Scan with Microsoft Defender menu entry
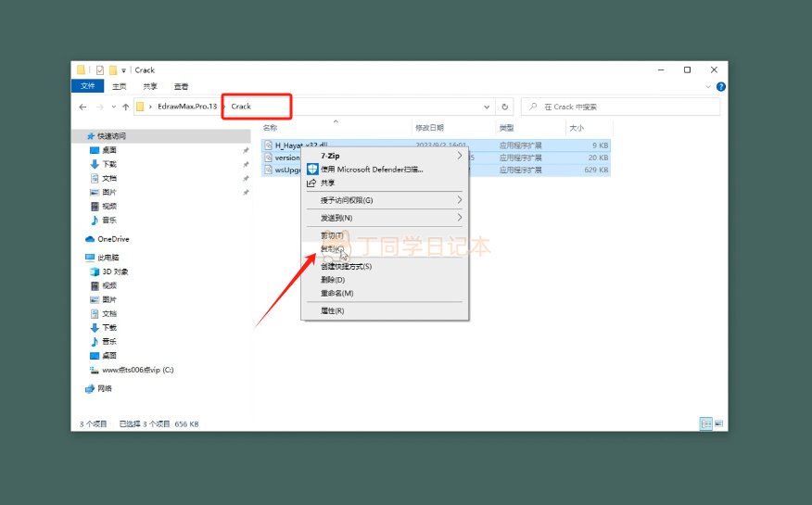Image resolution: width=812 pixels, height=505 pixels. pyautogui.click(x=385, y=170)
